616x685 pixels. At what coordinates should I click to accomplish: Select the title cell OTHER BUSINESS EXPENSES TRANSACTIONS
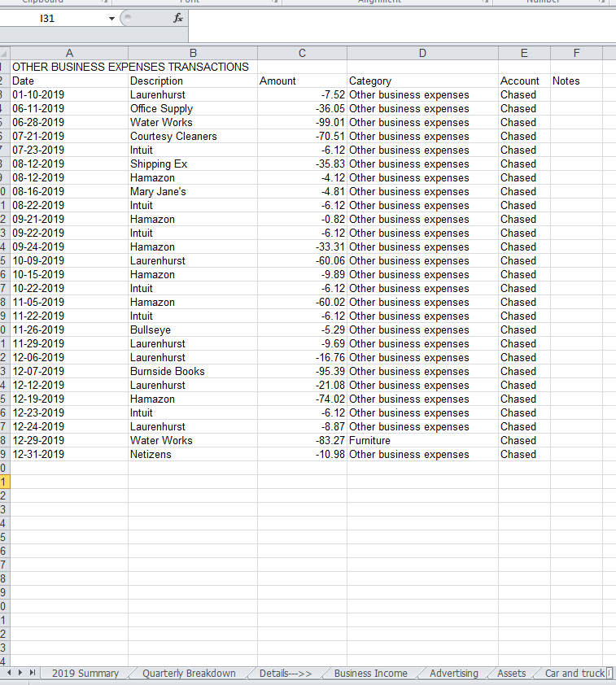(130, 67)
